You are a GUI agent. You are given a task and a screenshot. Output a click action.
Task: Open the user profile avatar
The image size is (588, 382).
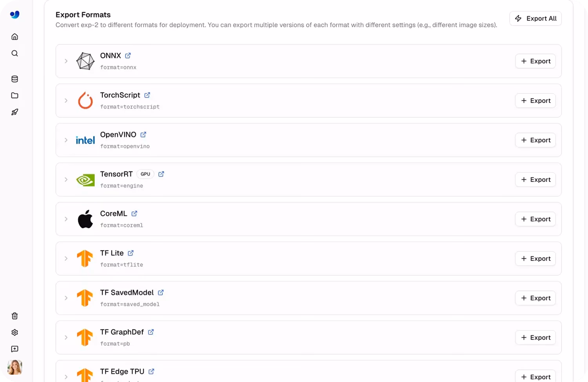tap(15, 367)
